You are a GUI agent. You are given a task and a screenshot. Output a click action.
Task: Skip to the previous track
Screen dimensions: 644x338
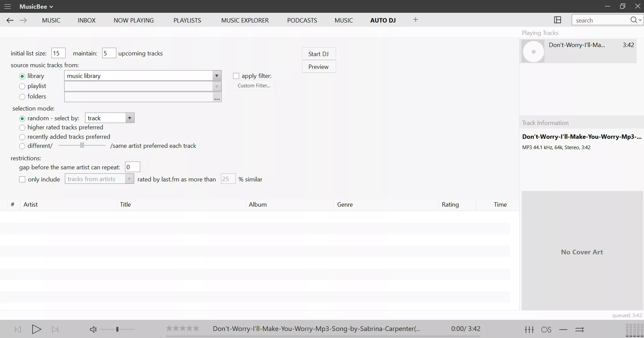(17, 329)
